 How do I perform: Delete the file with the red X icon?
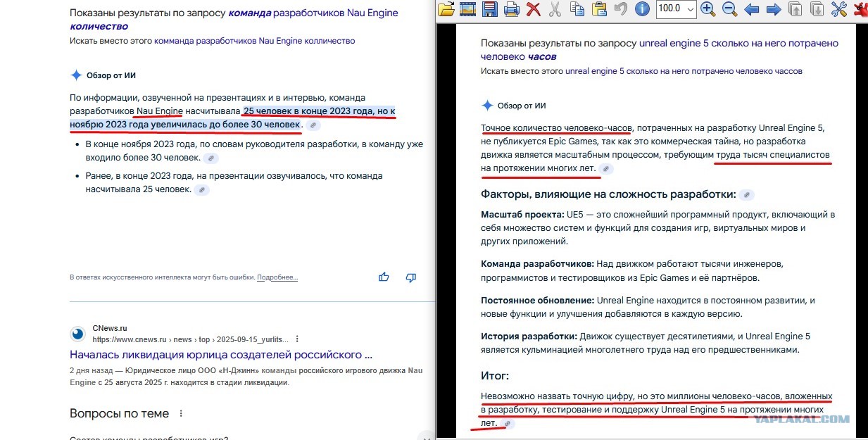[534, 9]
